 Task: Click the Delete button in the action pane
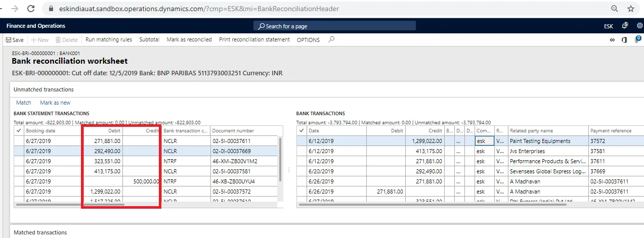pos(67,39)
